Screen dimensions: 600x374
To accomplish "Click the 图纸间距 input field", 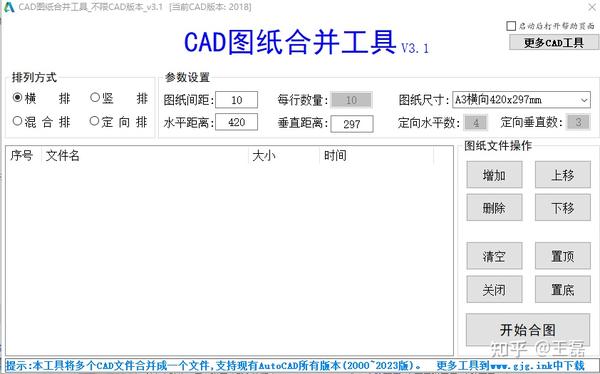I will [236, 100].
